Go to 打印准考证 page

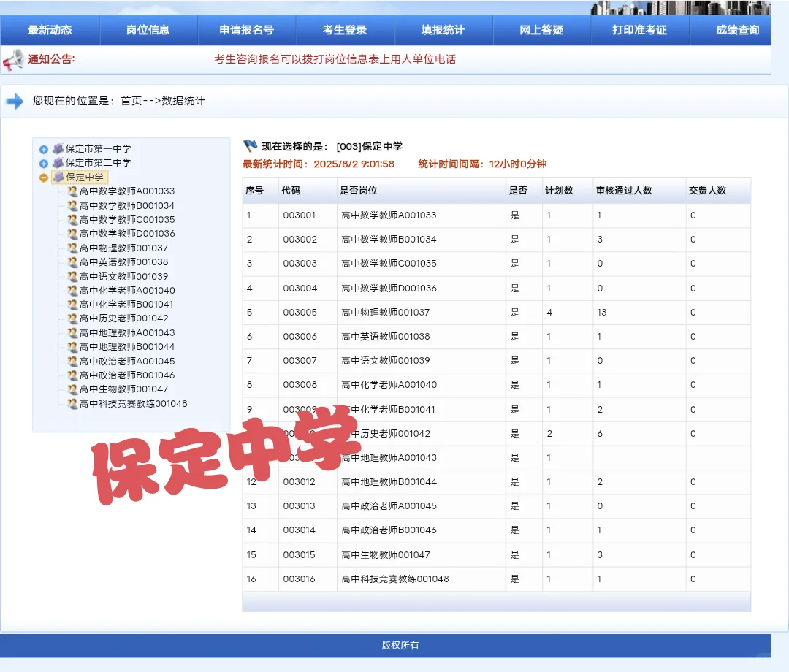point(639,30)
